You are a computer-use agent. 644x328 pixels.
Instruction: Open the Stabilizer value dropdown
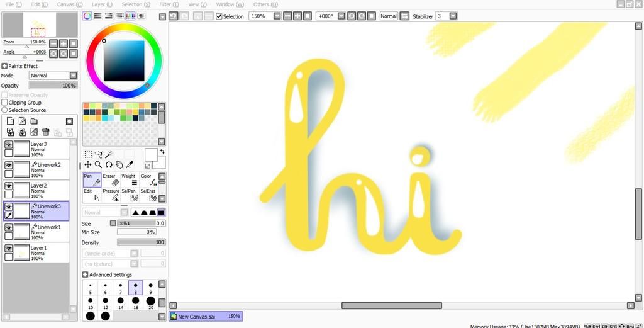coord(453,16)
